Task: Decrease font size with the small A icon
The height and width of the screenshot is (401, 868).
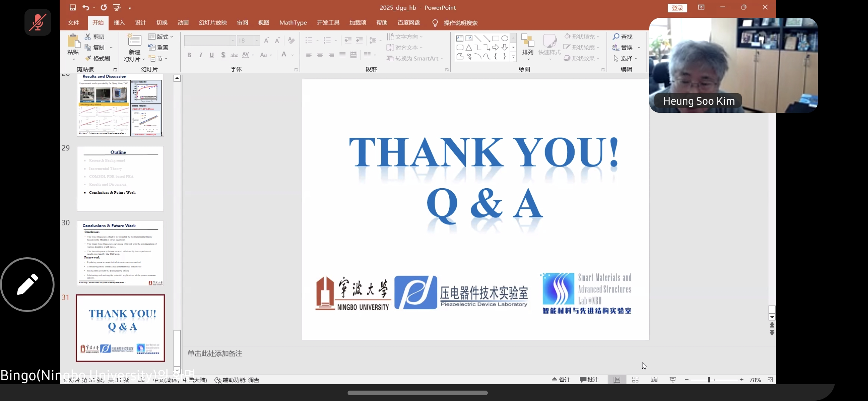Action: [277, 40]
